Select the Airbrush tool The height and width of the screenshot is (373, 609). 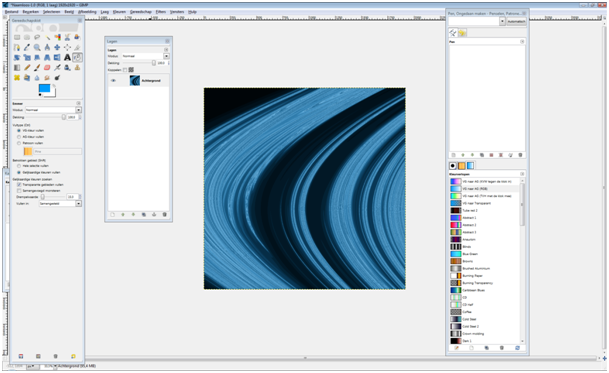click(57, 68)
